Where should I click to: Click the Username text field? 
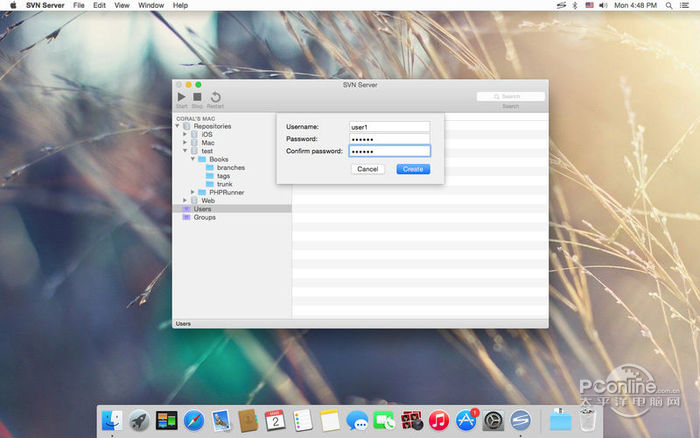(389, 127)
